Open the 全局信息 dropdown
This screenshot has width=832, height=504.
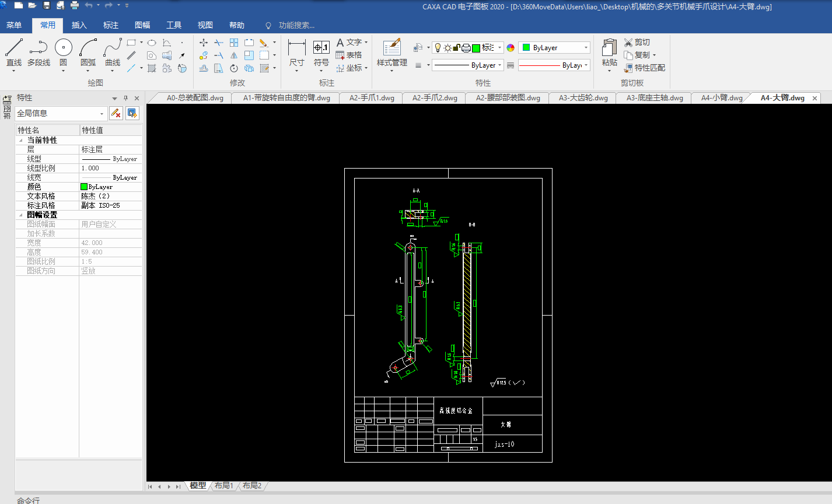(x=61, y=113)
